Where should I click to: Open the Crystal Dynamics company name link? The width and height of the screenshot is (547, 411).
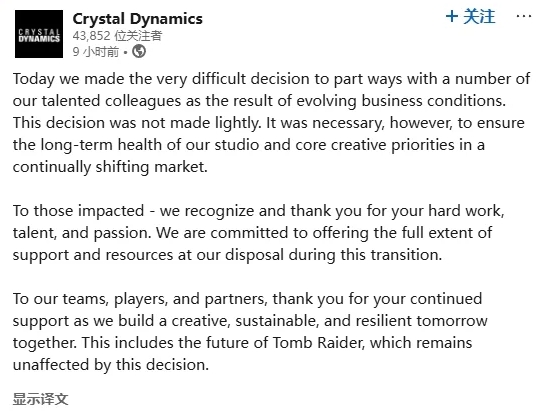pyautogui.click(x=137, y=19)
